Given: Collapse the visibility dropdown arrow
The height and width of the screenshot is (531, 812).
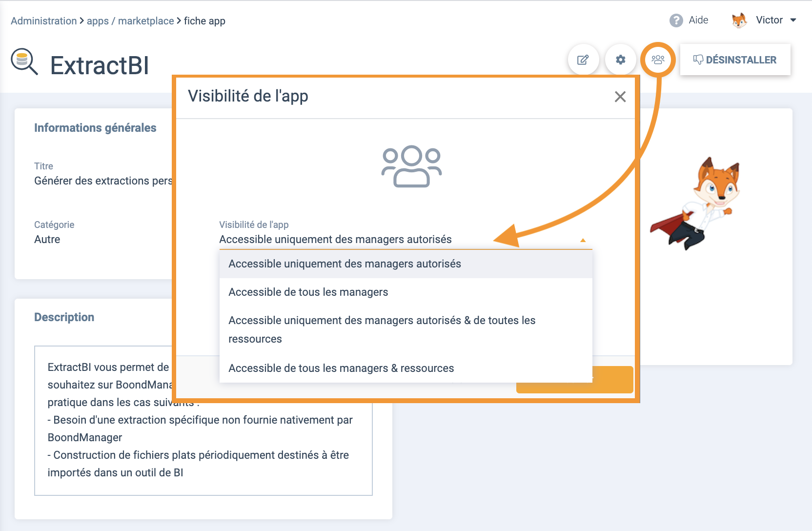Looking at the screenshot, I should pyautogui.click(x=583, y=240).
